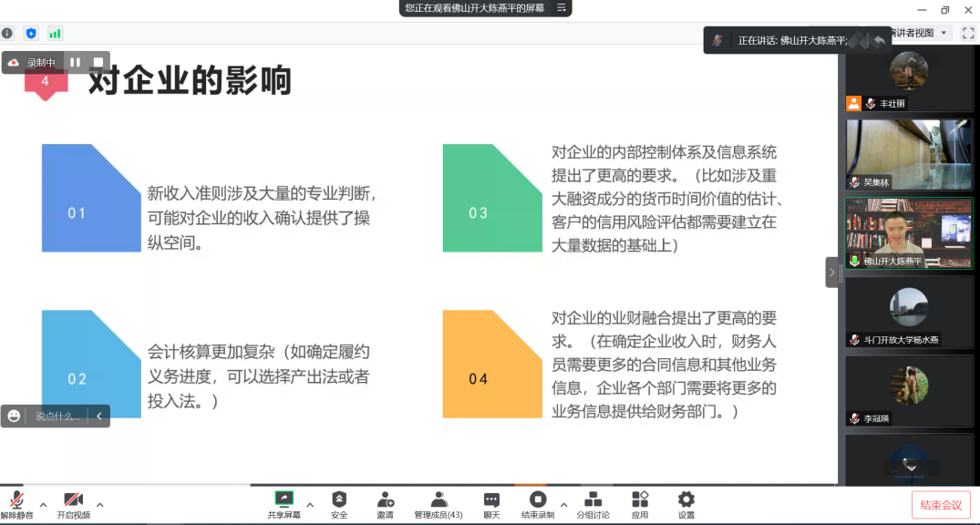
Task: Select 佛山开大陈燕平 video thumbnail
Action: click(x=908, y=234)
